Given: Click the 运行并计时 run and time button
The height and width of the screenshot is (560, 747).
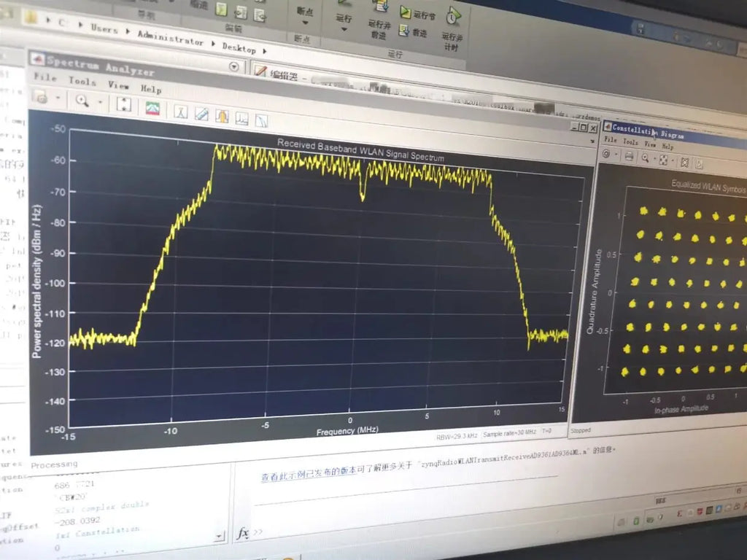Looking at the screenshot, I should click(x=452, y=31).
